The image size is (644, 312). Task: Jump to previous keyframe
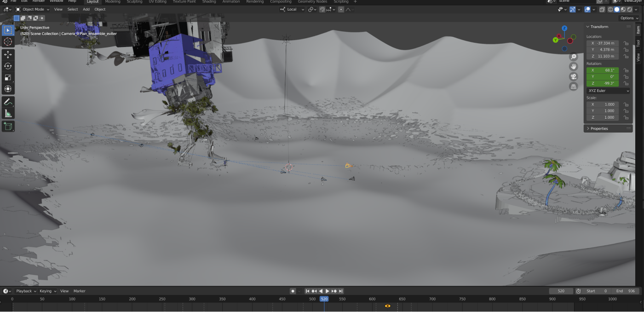tap(314, 291)
